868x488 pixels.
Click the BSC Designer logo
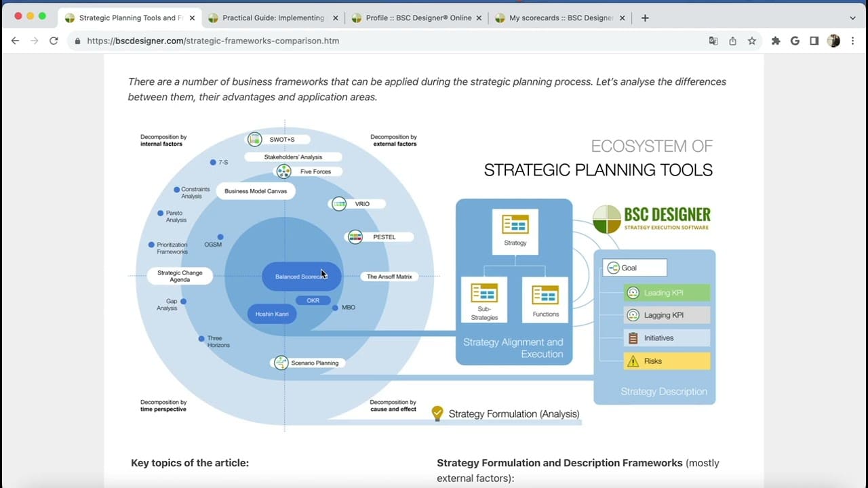[x=651, y=219]
